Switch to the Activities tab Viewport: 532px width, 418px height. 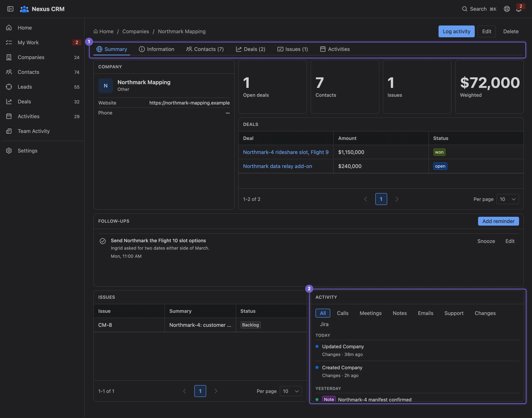[335, 49]
